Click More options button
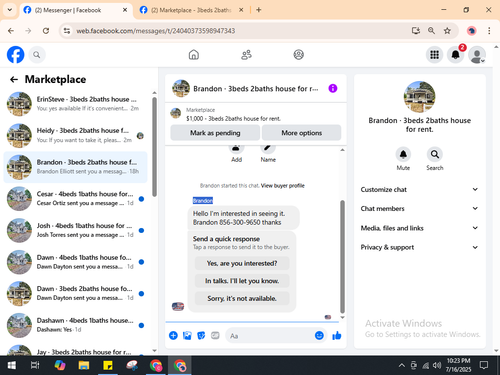This screenshot has height=375, width=500. 301,133
